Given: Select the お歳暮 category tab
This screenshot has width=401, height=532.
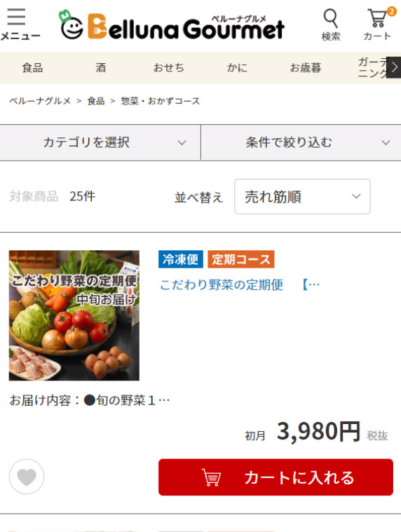Looking at the screenshot, I should pyautogui.click(x=306, y=67).
